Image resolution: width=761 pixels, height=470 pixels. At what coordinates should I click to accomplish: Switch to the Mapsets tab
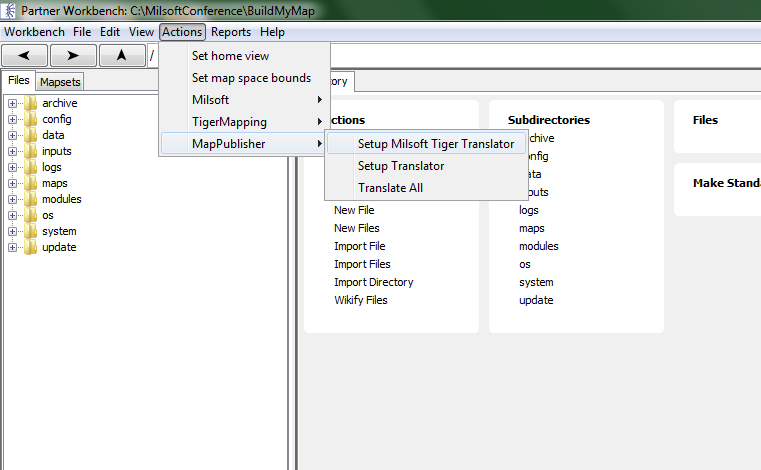[x=60, y=82]
